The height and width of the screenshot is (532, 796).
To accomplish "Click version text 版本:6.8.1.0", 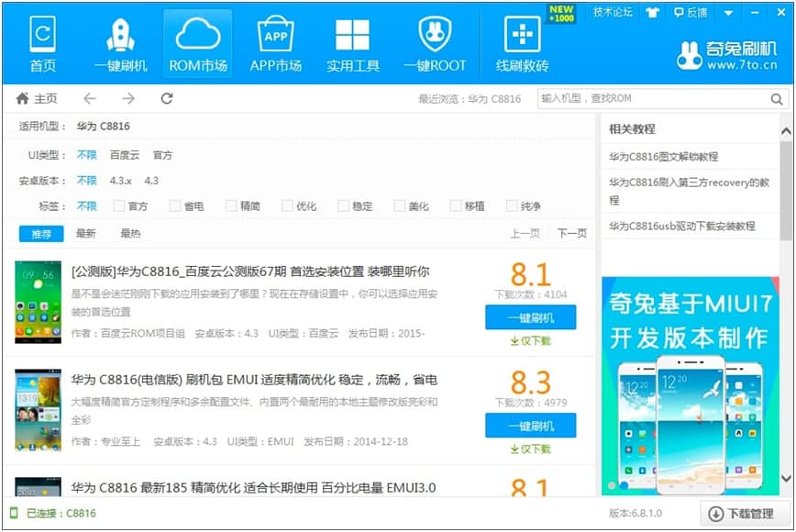I will (636, 514).
